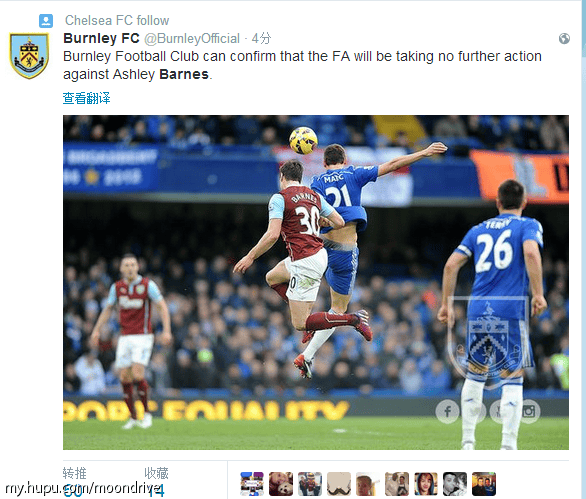Click the bold 'Barnes' highlighted keyword

[184, 74]
